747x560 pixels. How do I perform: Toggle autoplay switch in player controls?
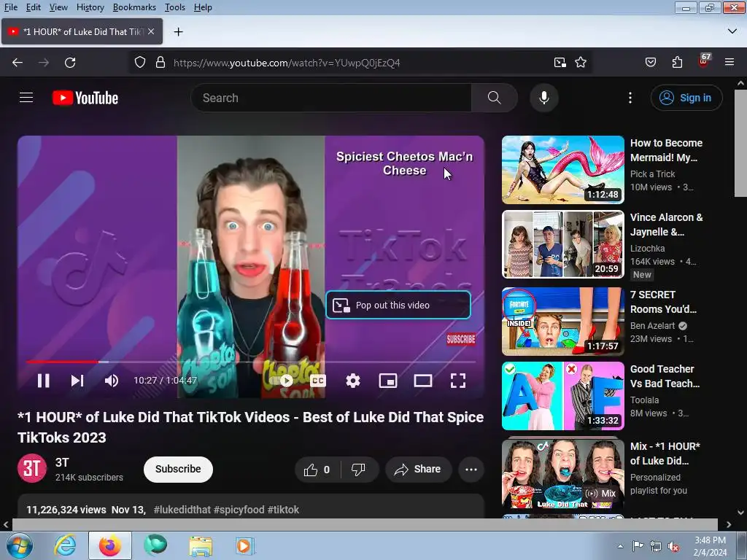[286, 381]
